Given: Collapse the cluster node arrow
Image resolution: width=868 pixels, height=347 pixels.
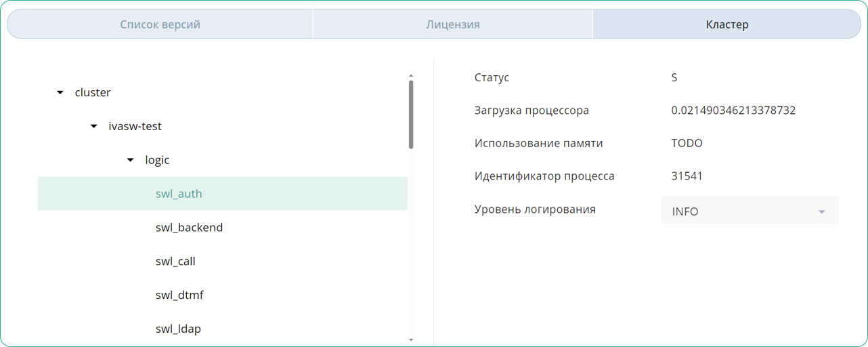Looking at the screenshot, I should (x=60, y=92).
